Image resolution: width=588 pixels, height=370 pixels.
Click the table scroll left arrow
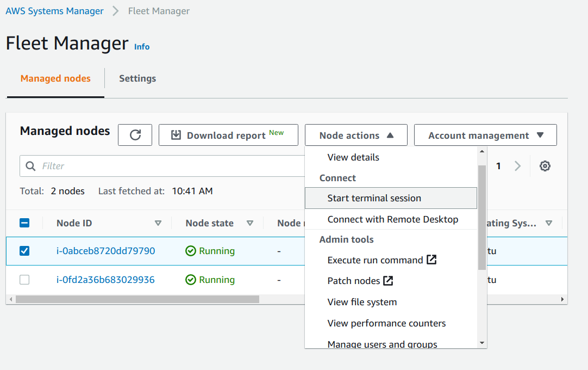(11, 299)
